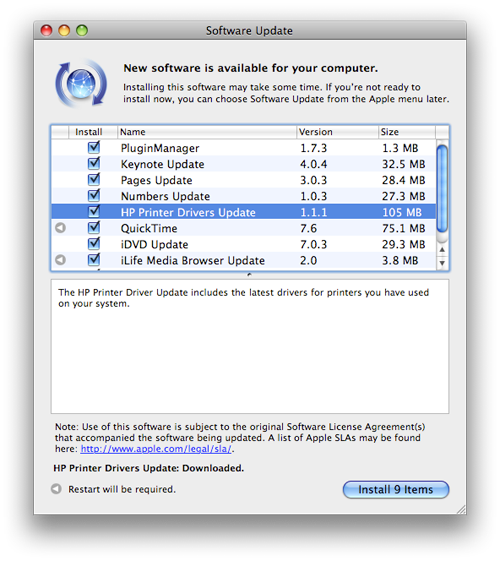Screen dimensions: 500x561
Task: Toggle the Numbers Update install checkbox
Action: coord(94,195)
